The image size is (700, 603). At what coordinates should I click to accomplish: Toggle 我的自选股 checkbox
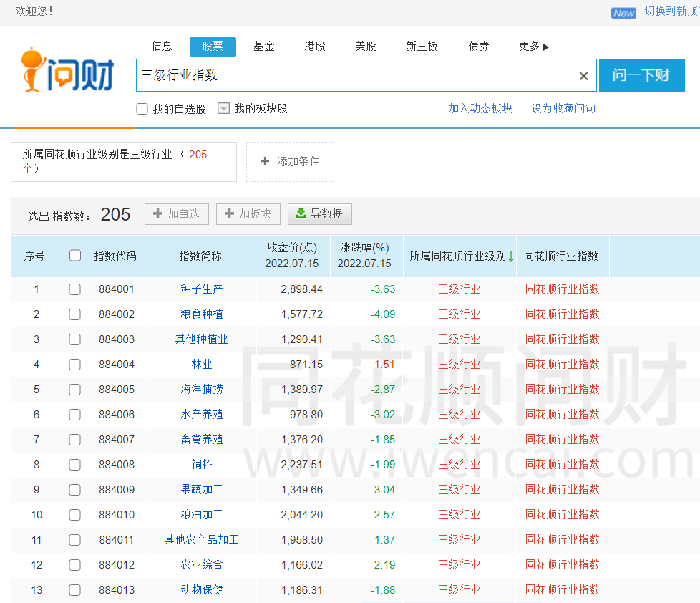point(142,109)
